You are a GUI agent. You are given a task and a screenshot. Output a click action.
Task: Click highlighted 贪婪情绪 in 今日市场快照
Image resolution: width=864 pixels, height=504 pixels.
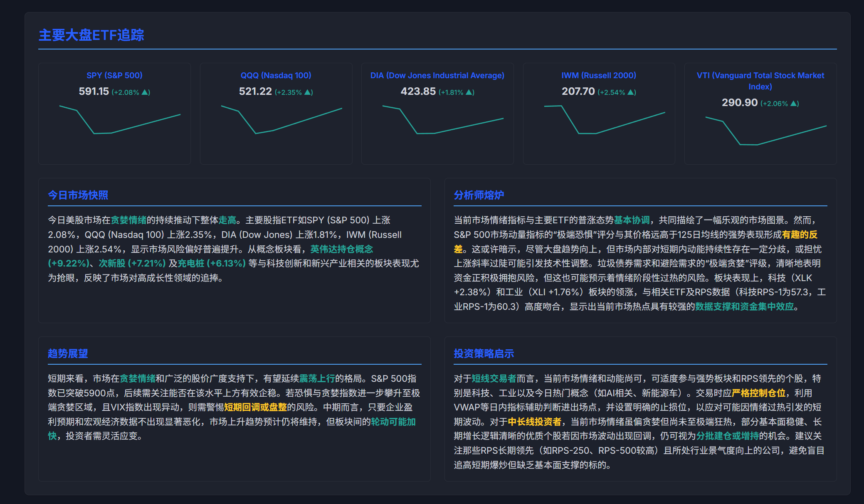tap(128, 220)
